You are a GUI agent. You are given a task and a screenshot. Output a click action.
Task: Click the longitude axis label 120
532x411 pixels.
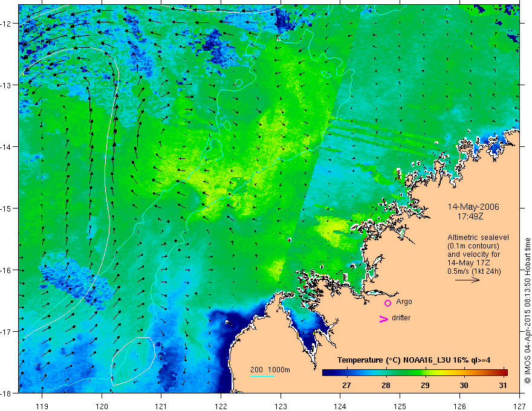click(102, 406)
